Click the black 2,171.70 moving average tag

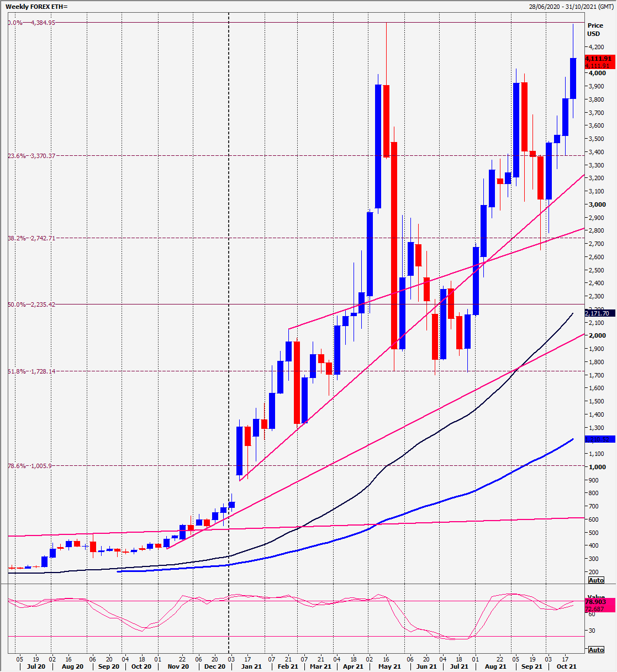600,313
